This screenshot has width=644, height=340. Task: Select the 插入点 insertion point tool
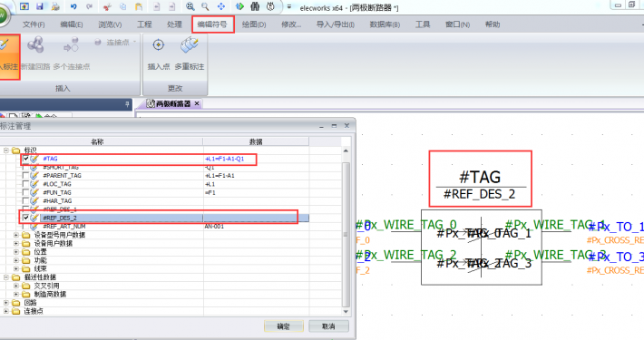tap(159, 54)
